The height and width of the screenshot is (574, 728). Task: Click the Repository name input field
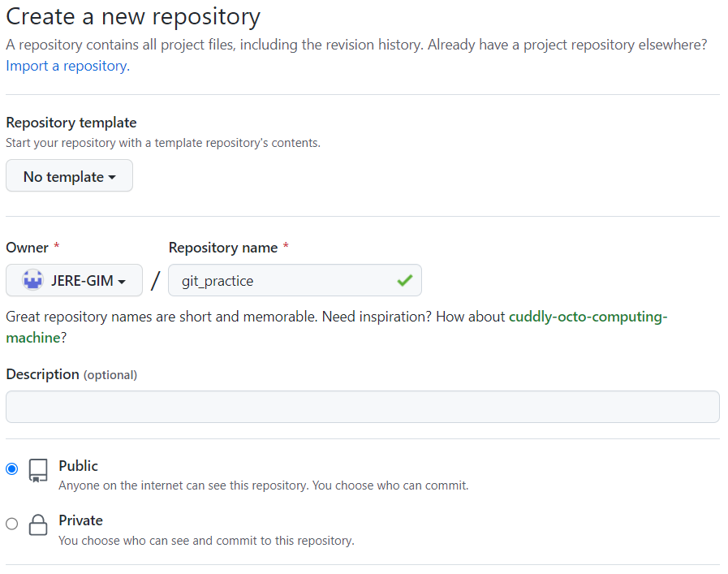(x=295, y=280)
